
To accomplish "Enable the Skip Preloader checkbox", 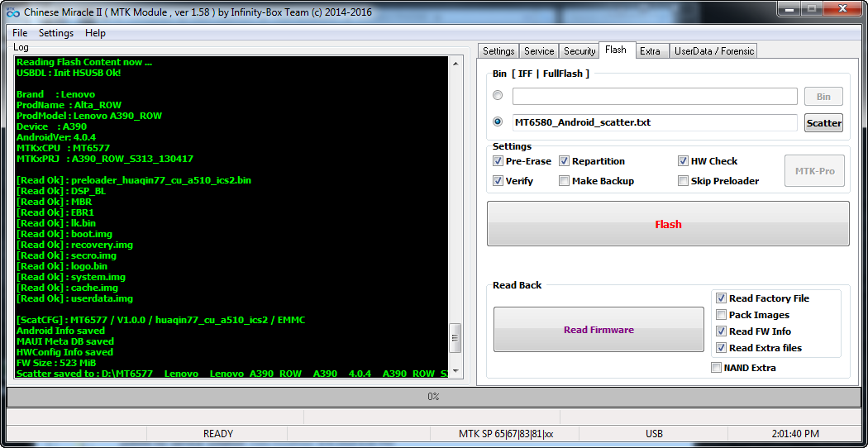I will (x=683, y=180).
